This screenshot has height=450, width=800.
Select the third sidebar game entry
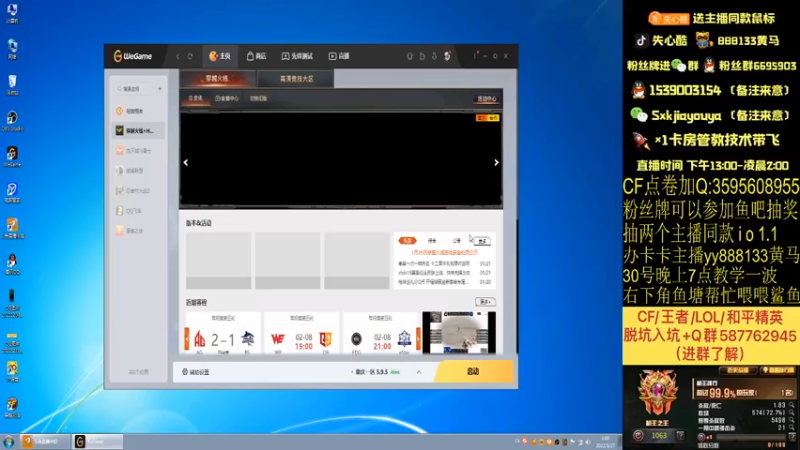click(138, 151)
